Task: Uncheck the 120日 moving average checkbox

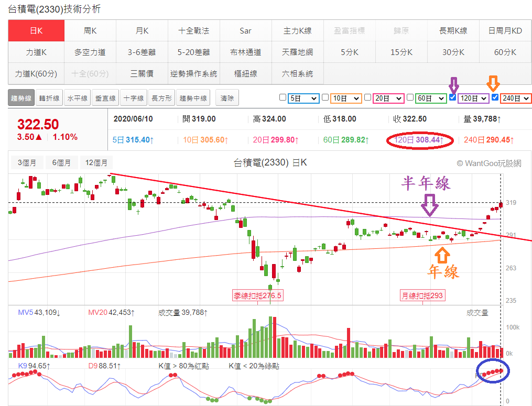Action: pyautogui.click(x=452, y=97)
